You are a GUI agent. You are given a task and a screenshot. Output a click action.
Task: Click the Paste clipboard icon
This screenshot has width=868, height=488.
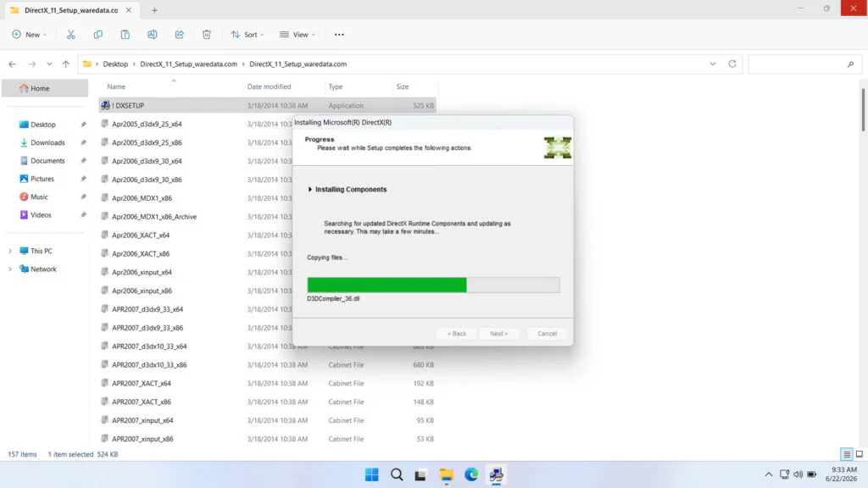tap(125, 34)
